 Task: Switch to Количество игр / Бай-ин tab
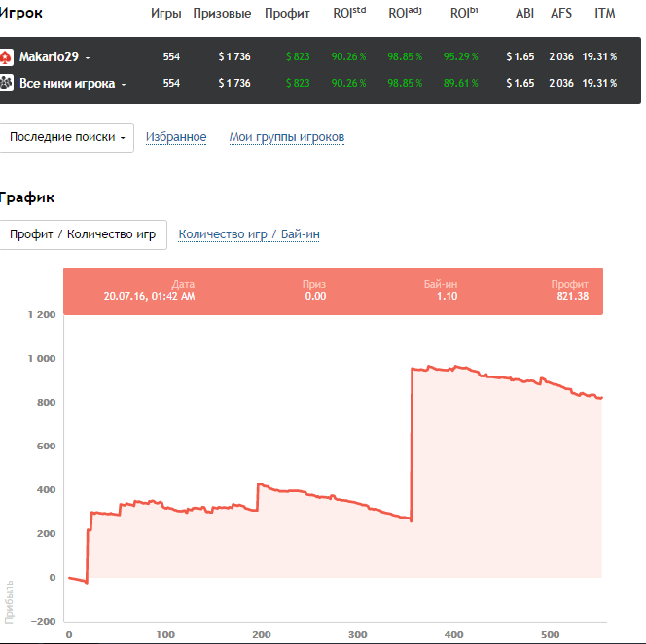pos(249,234)
